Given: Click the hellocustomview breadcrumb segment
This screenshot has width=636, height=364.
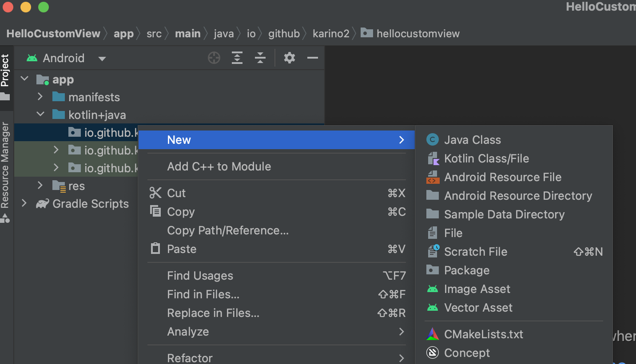Looking at the screenshot, I should (410, 33).
